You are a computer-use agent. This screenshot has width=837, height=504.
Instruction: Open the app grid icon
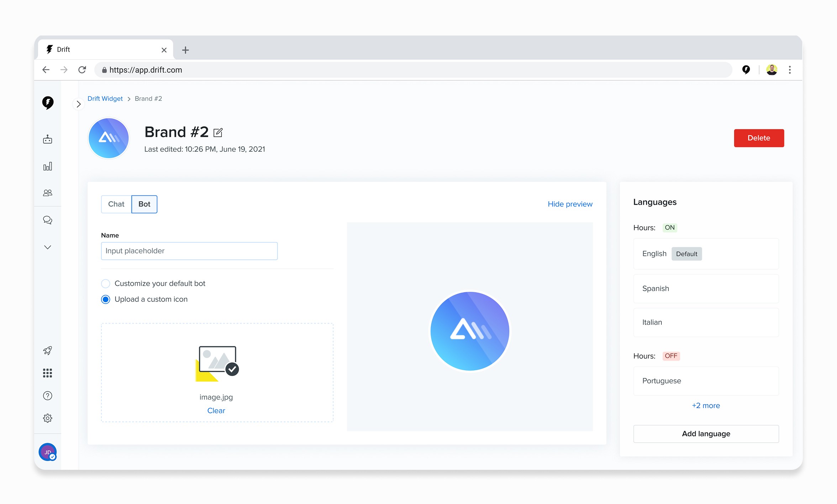(x=47, y=373)
